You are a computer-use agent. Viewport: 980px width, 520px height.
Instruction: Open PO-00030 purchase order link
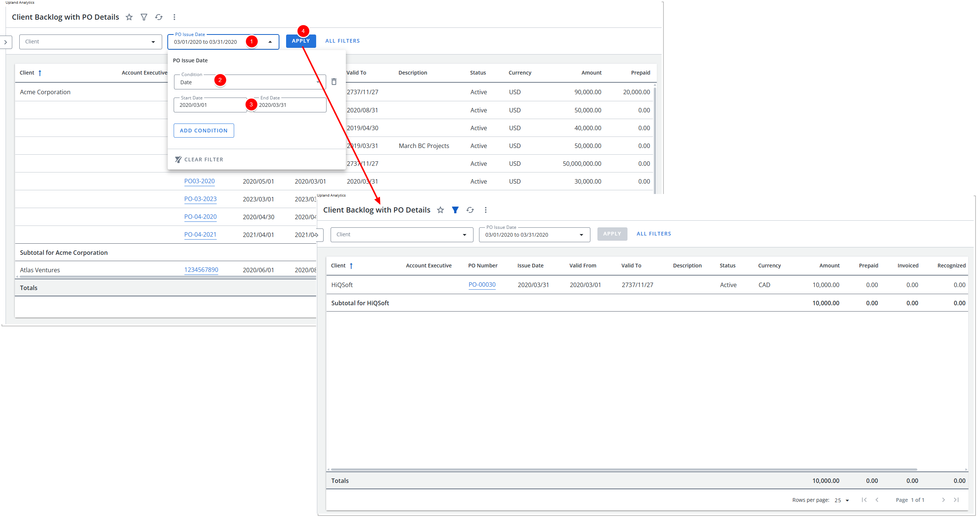482,284
